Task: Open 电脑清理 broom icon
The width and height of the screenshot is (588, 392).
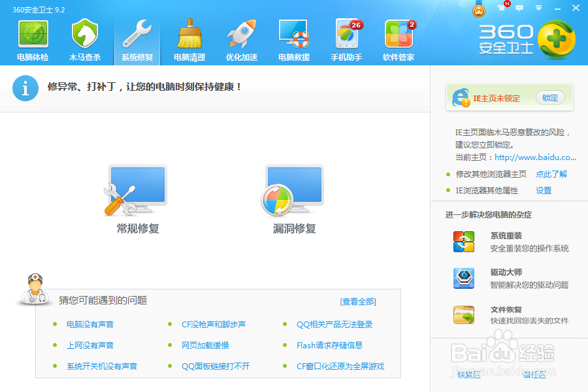Action: pos(189,34)
